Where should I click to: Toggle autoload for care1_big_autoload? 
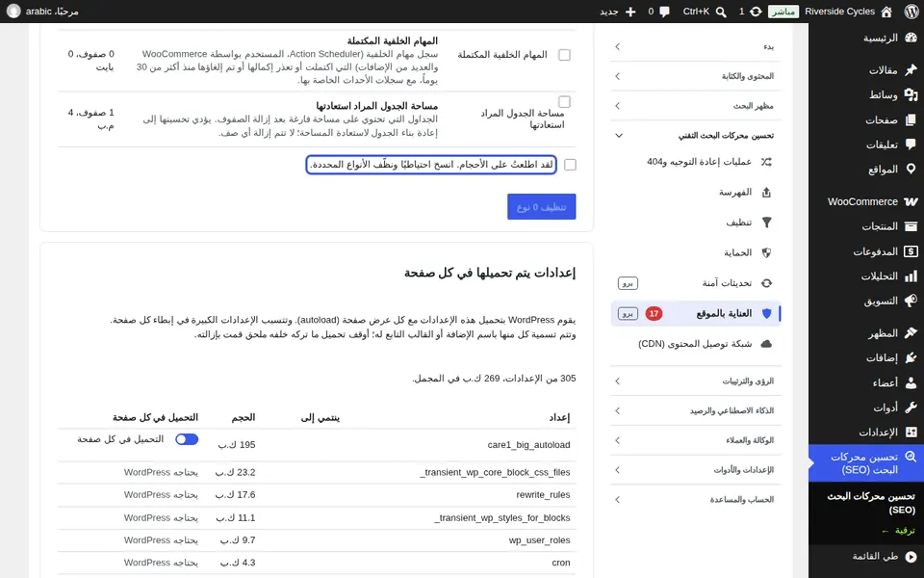[187, 439]
